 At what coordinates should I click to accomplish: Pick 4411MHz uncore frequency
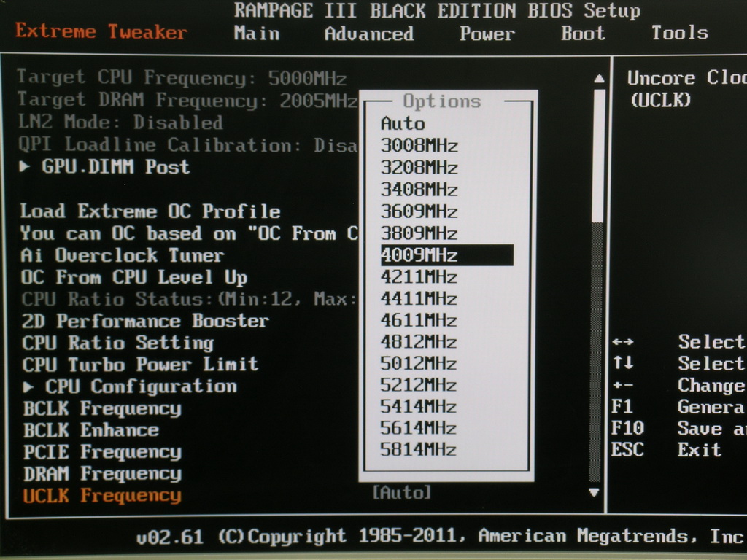click(x=419, y=298)
